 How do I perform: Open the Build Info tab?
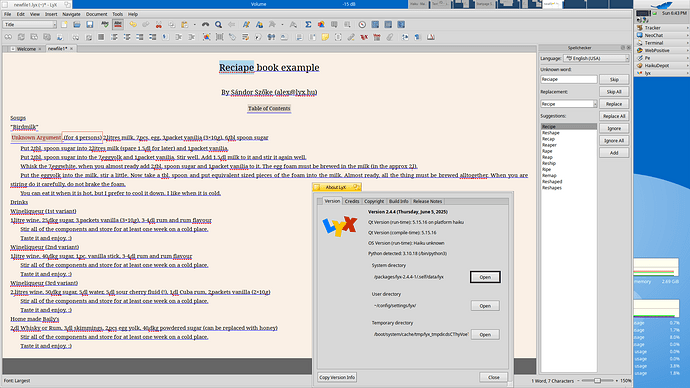[x=399, y=201]
